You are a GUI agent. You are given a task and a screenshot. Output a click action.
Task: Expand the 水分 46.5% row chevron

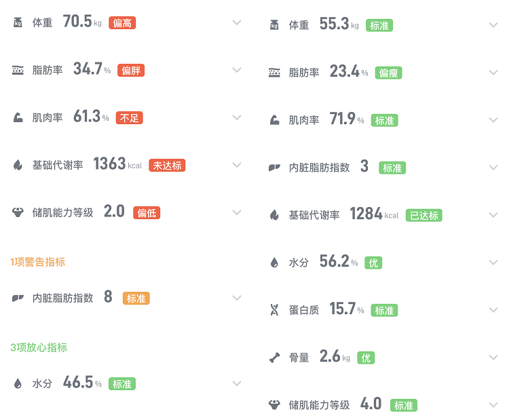point(237,383)
